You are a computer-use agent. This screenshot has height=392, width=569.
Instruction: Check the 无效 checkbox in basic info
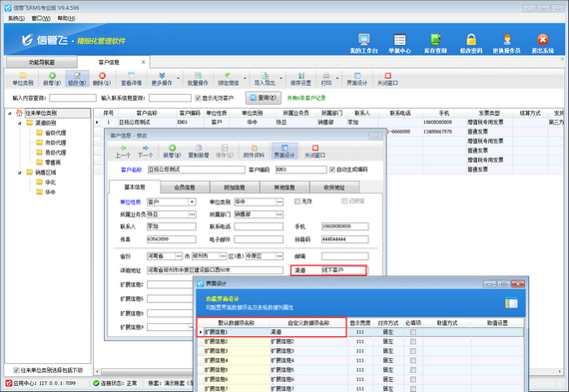297,201
